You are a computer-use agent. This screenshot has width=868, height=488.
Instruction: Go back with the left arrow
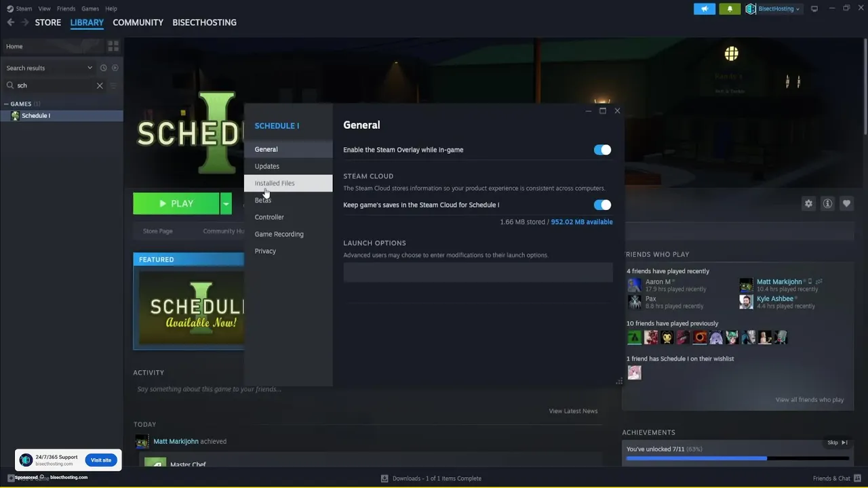(x=10, y=22)
